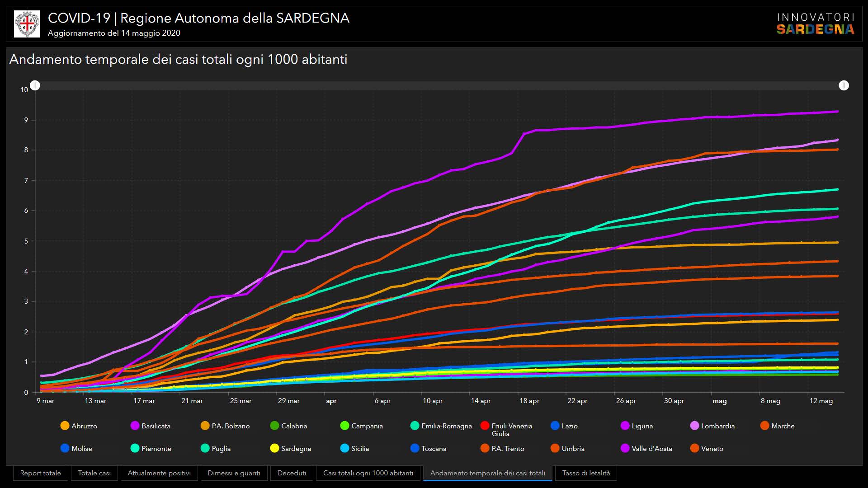
Task: Grab the left time-range slider handle
Action: (x=35, y=85)
